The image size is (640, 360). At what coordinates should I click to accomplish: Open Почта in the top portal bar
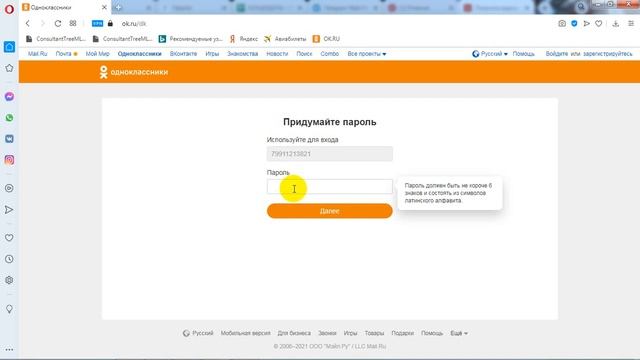(64, 54)
